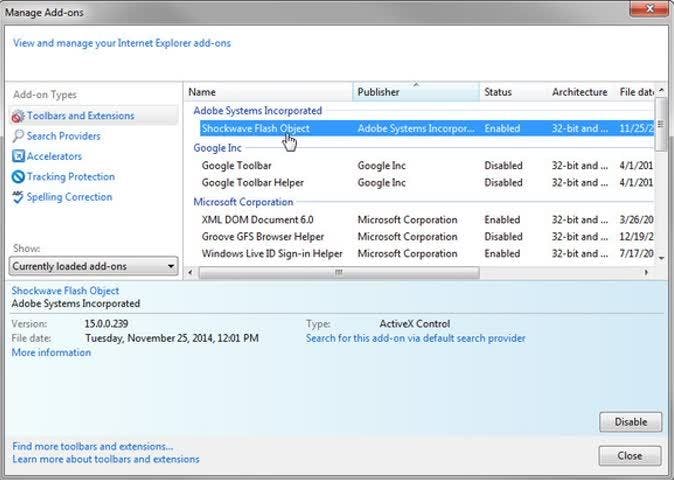Open the Show add-ons dropdown
Image resolution: width=674 pixels, height=480 pixels.
(x=93, y=266)
